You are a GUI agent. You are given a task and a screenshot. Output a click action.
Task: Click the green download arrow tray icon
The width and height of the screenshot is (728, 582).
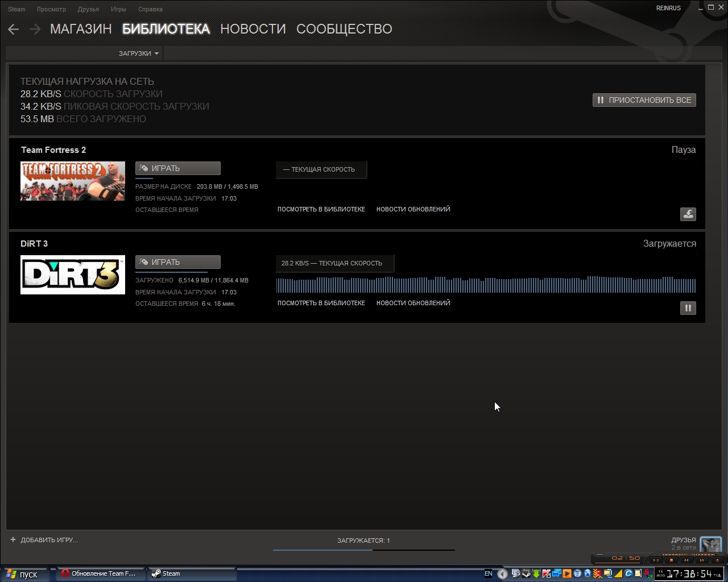(x=536, y=573)
